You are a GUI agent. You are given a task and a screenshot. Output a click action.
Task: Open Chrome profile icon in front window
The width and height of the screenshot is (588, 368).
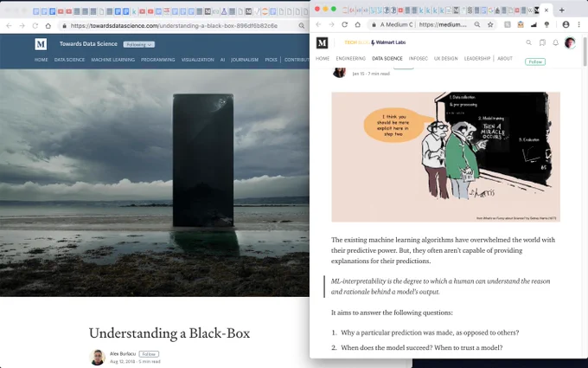(x=566, y=25)
